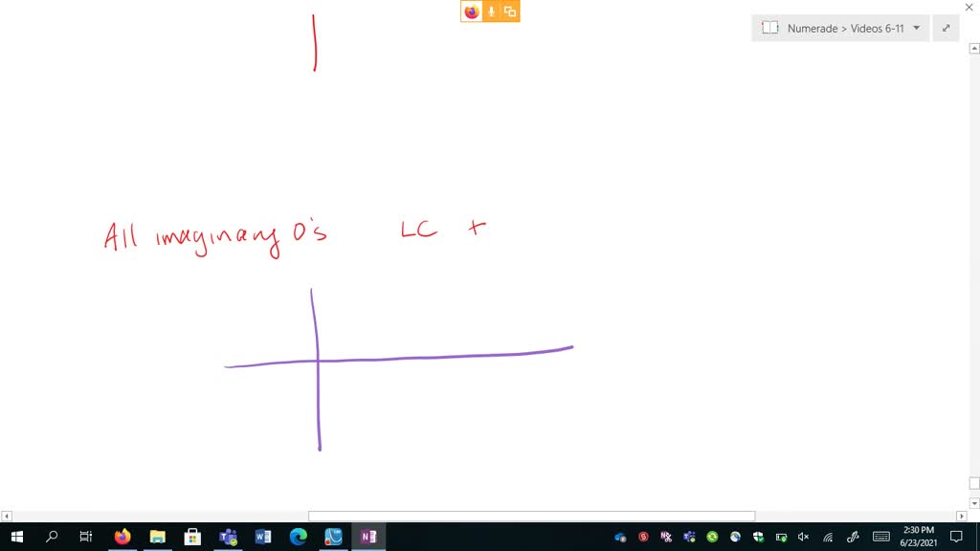The image size is (980, 551).
Task: Toggle Task View on the taskbar
Action: pyautogui.click(x=86, y=538)
